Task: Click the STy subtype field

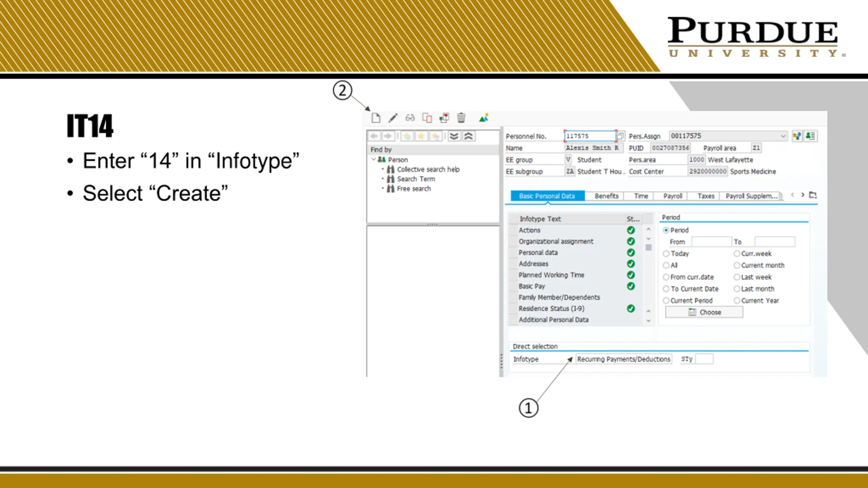Action: 704,359
